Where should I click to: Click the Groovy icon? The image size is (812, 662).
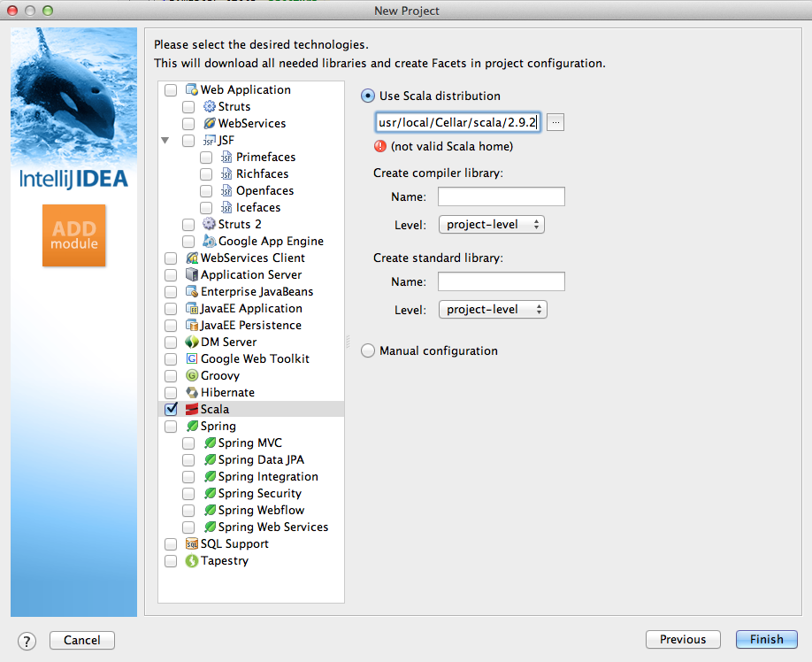point(192,375)
